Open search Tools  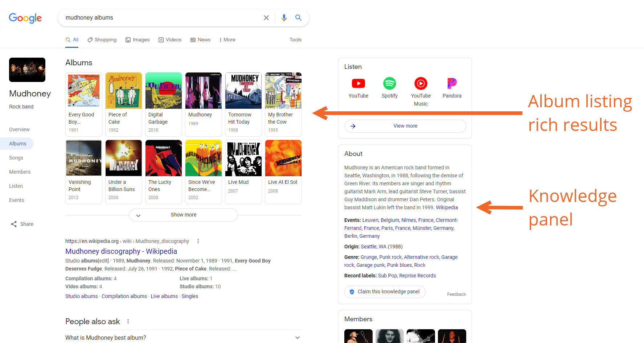click(x=295, y=40)
